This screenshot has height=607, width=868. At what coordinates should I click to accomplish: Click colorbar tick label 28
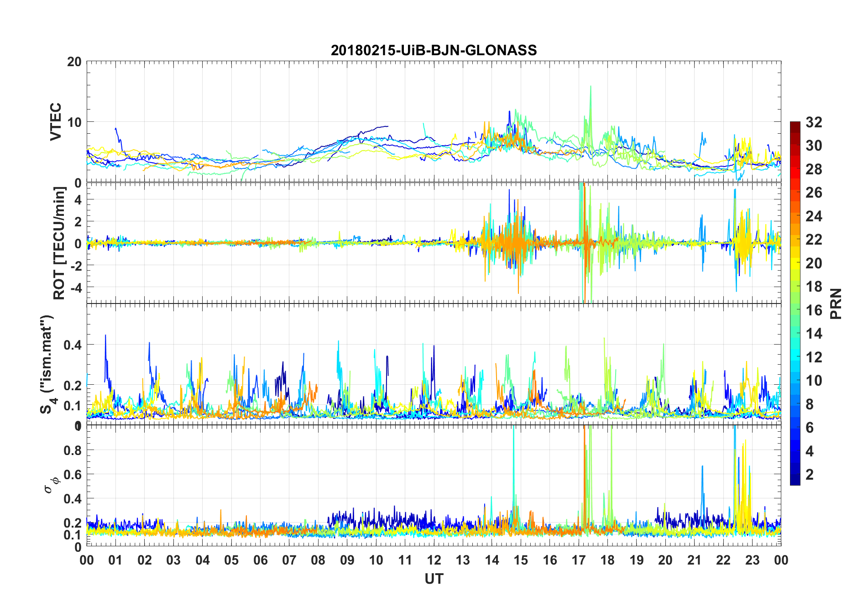click(x=814, y=169)
